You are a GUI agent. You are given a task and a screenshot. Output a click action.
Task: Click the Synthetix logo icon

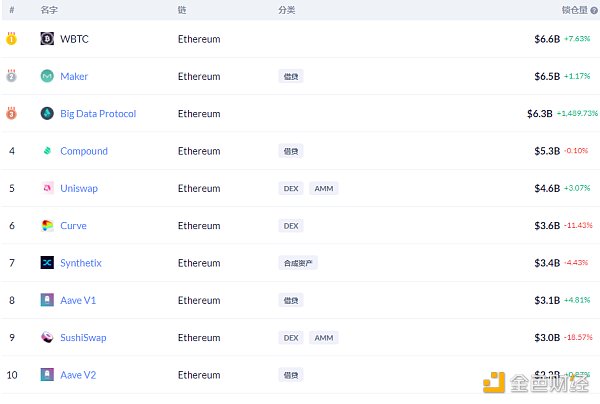[47, 263]
